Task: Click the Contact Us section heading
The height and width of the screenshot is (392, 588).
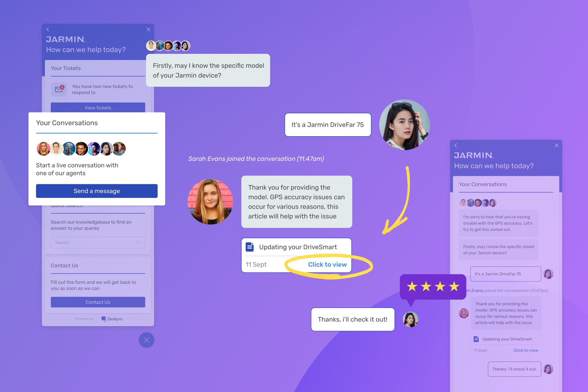Action: point(64,265)
